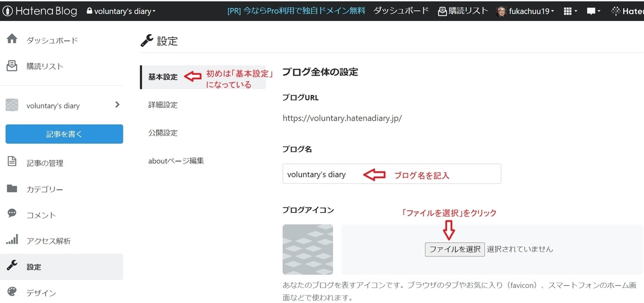Click the 記事の管理 document icon

[x=12, y=162]
